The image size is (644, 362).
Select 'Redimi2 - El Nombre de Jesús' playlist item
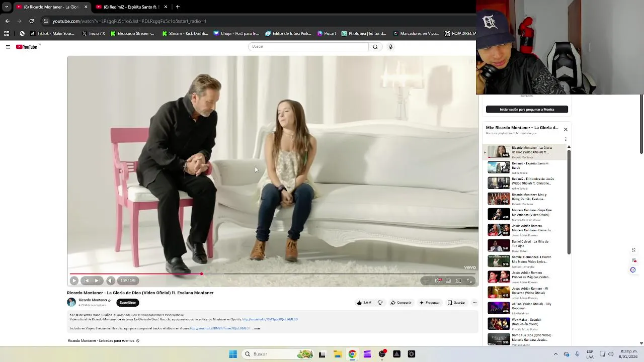[x=526, y=183]
